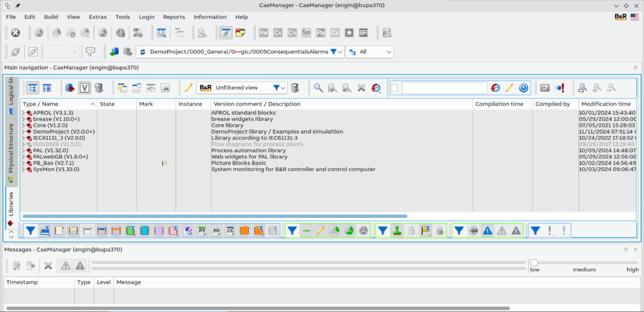Click the BR toolbar icon

[363, 33]
